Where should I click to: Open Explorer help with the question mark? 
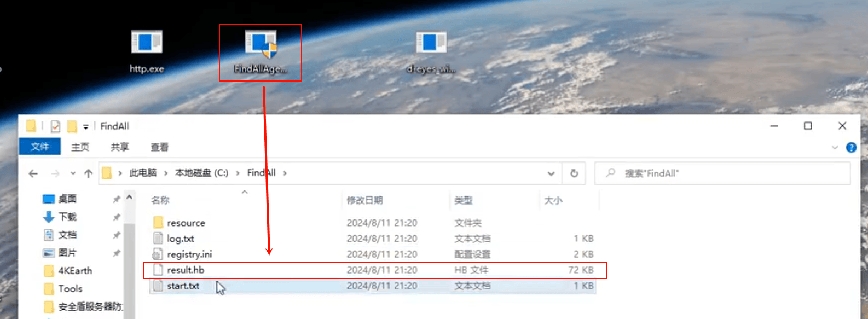click(851, 147)
